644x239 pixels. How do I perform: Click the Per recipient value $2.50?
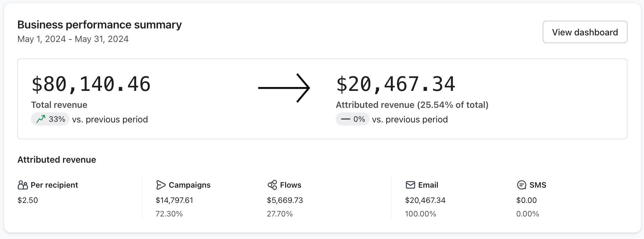(28, 200)
